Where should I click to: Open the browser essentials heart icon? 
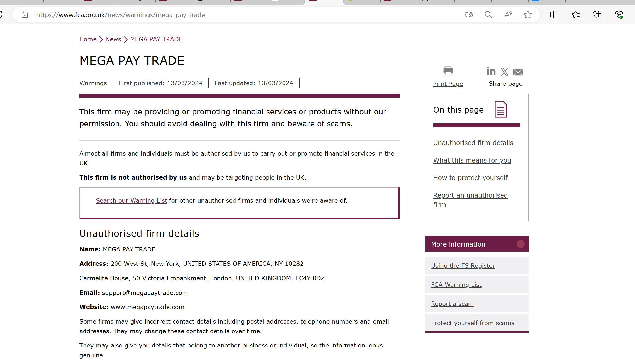[x=619, y=15]
